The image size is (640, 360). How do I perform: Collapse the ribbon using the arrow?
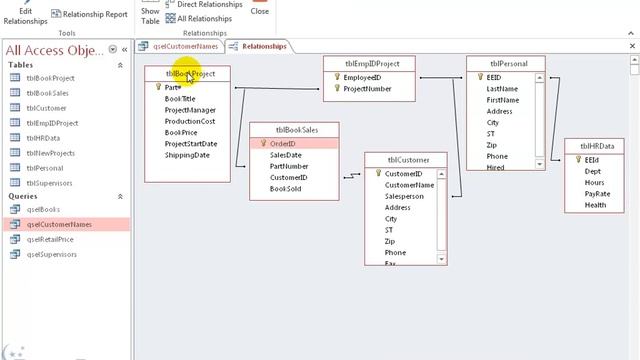point(631,33)
